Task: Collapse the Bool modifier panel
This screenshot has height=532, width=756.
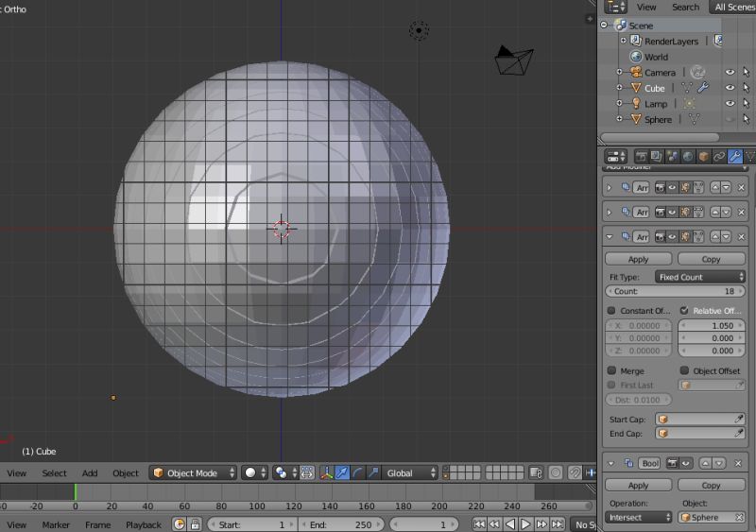Action: coord(610,464)
